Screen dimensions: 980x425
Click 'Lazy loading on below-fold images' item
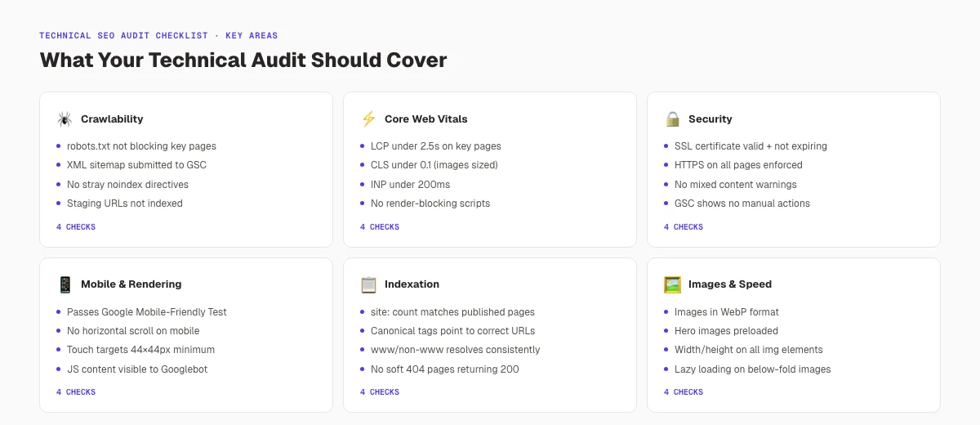click(752, 369)
